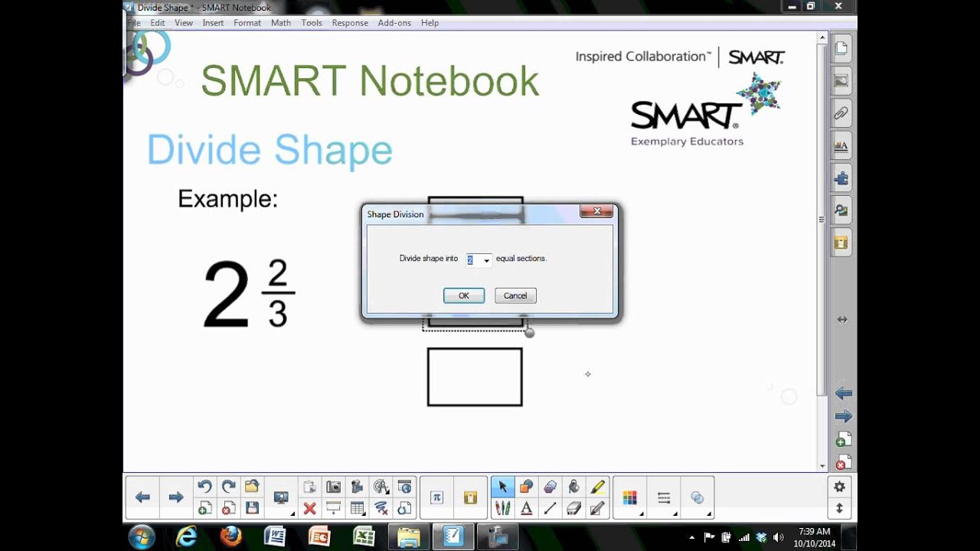Screen dimensions: 980x551
Task: Click the red X Delete icon
Action: pyautogui.click(x=309, y=508)
